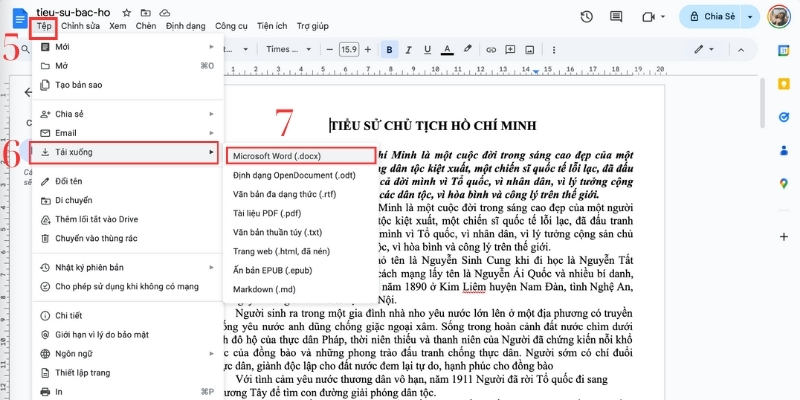Download as Tài liệu PDF (.pdf)

coord(301,213)
